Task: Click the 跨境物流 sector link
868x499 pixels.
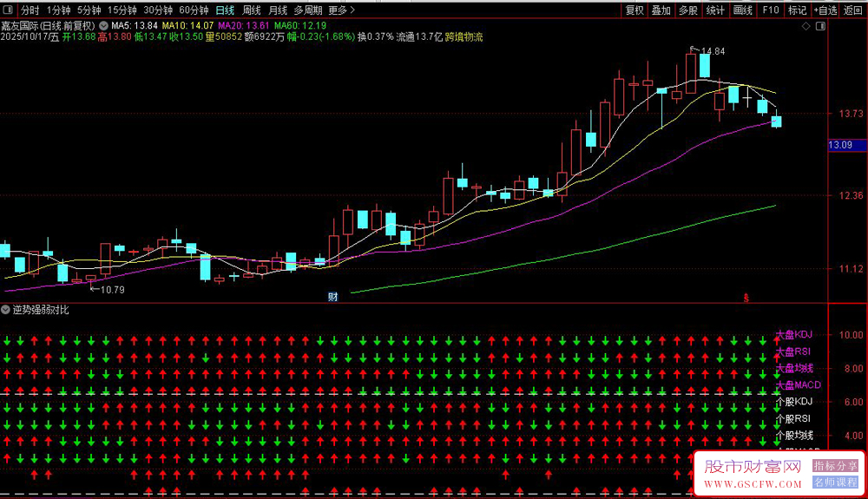Action: (464, 37)
